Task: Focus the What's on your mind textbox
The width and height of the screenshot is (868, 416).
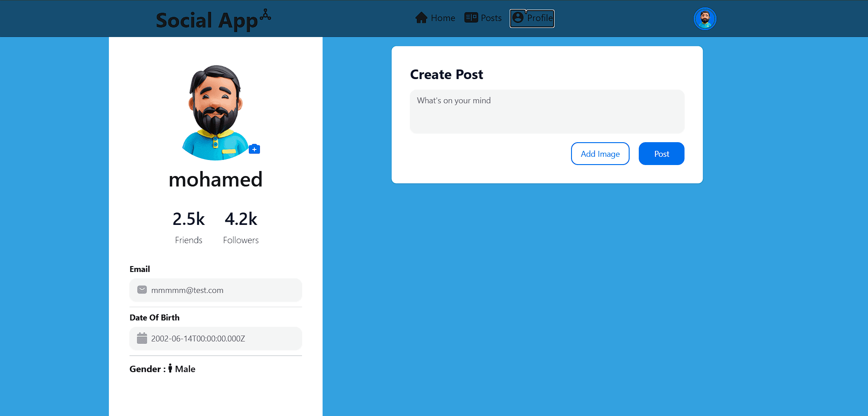Action: click(547, 112)
